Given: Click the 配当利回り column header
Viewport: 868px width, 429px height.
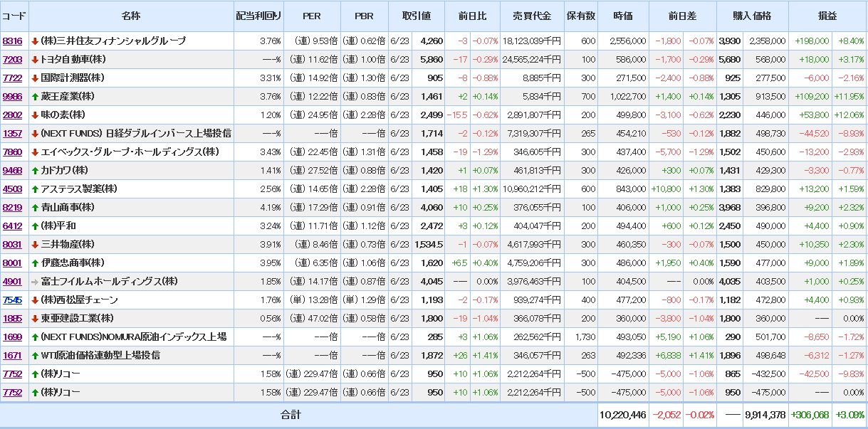Looking at the screenshot, I should pyautogui.click(x=258, y=16).
